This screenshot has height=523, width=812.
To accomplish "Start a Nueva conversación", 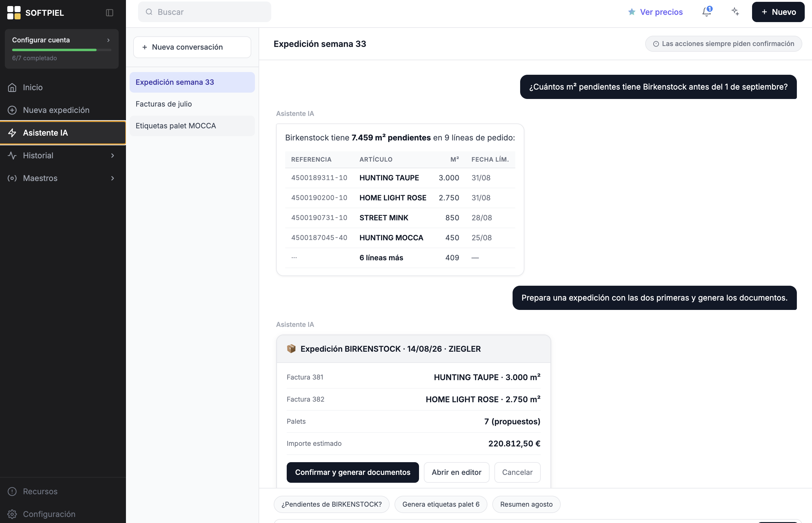I will pyautogui.click(x=192, y=47).
